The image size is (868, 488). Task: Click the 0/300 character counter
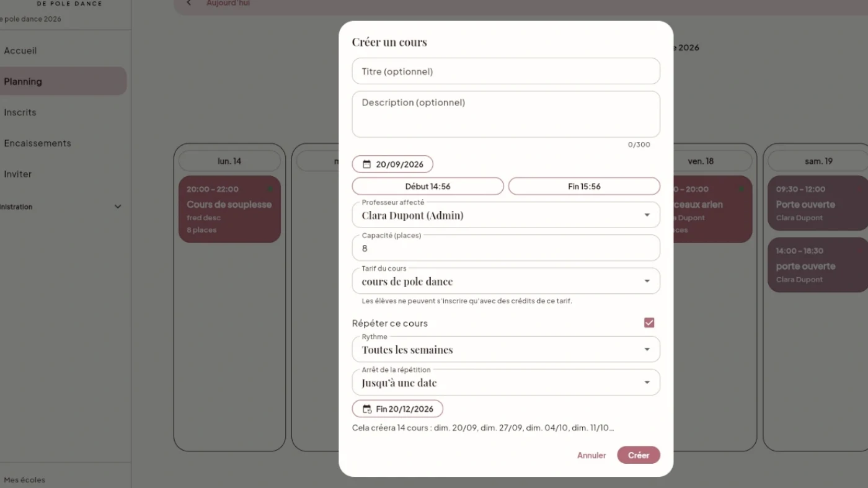[639, 144]
